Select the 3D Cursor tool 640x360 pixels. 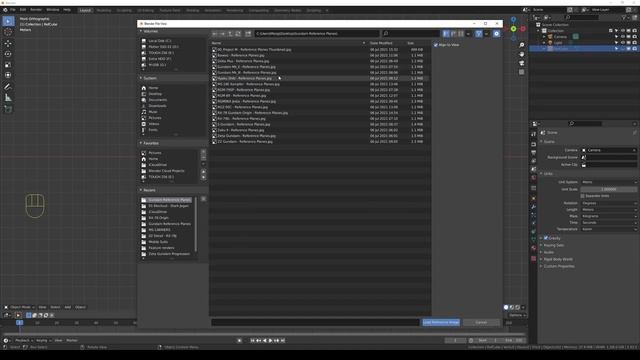(x=8, y=32)
